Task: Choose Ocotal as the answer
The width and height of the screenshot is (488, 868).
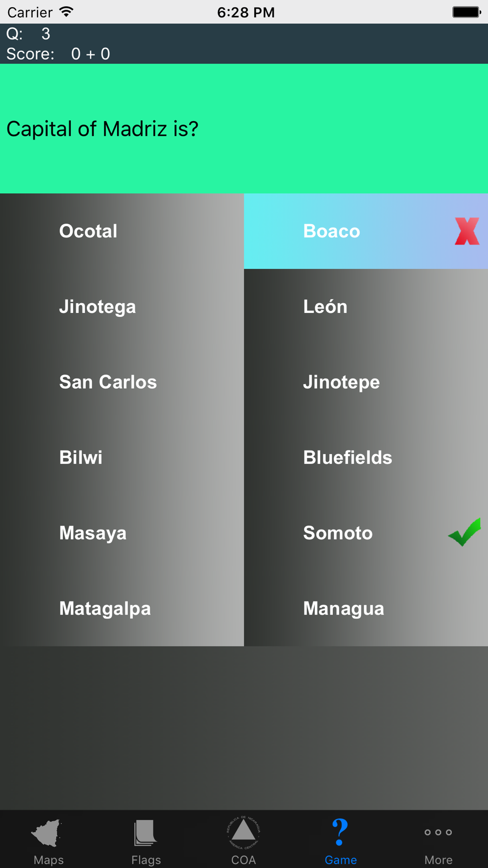Action: [x=122, y=231]
